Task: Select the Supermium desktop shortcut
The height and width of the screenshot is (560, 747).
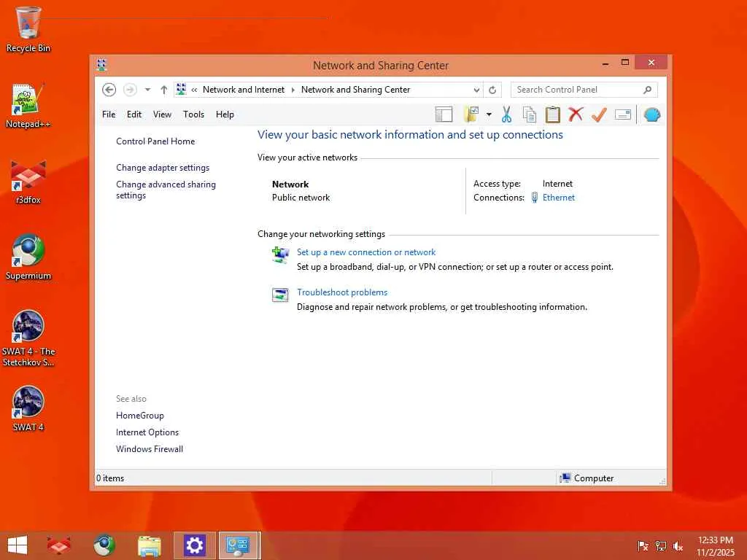Action: (x=28, y=257)
